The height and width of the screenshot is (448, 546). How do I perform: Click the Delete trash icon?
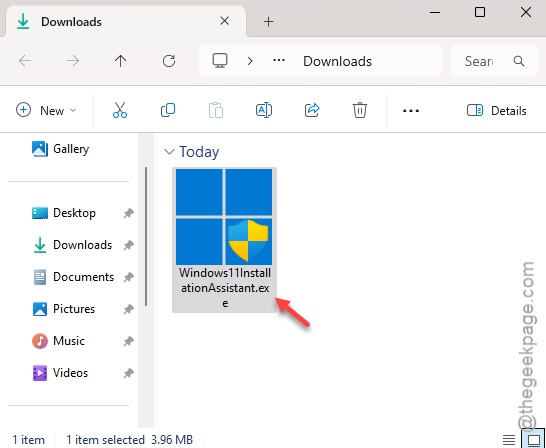360,110
